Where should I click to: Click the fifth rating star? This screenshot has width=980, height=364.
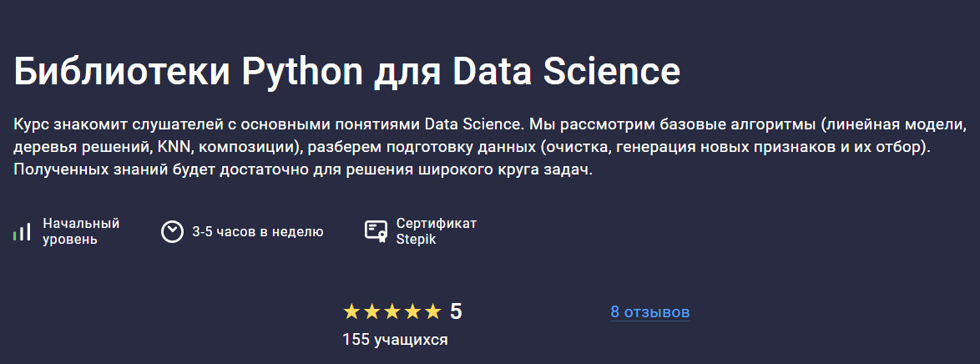pos(432,312)
